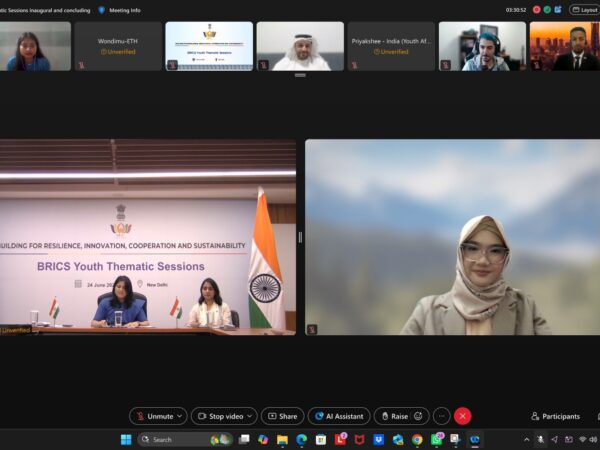The height and width of the screenshot is (450, 600).
Task: Click the BRICS Youth Thematic Sessions video feed
Action: pos(148,237)
